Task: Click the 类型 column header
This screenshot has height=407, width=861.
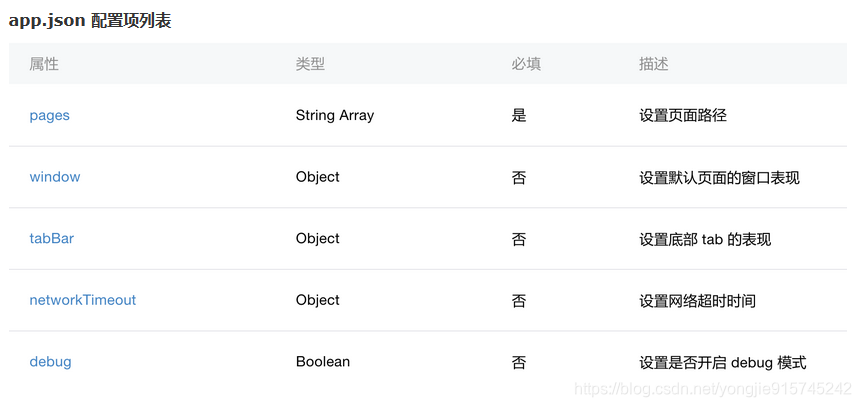Action: click(x=310, y=64)
